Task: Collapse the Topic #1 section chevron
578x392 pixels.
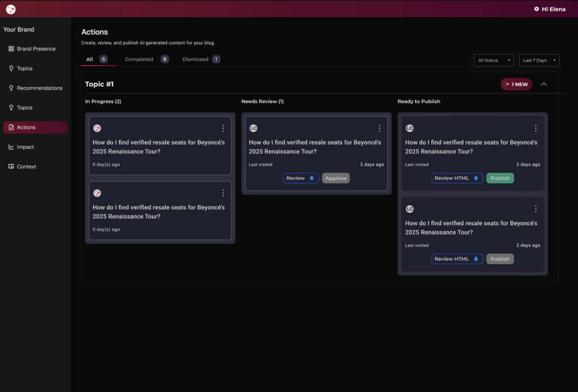Action: [x=544, y=84]
